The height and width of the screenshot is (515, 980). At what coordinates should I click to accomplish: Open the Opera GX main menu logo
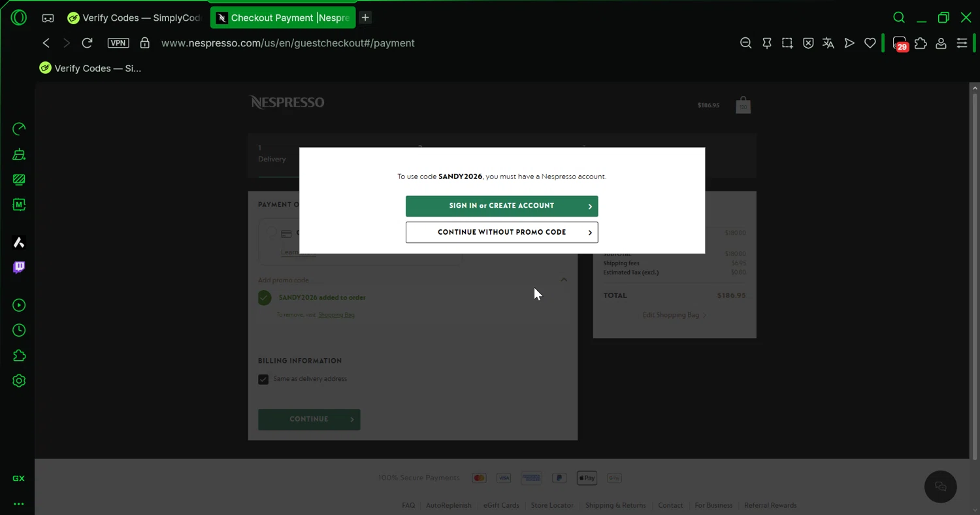(19, 18)
